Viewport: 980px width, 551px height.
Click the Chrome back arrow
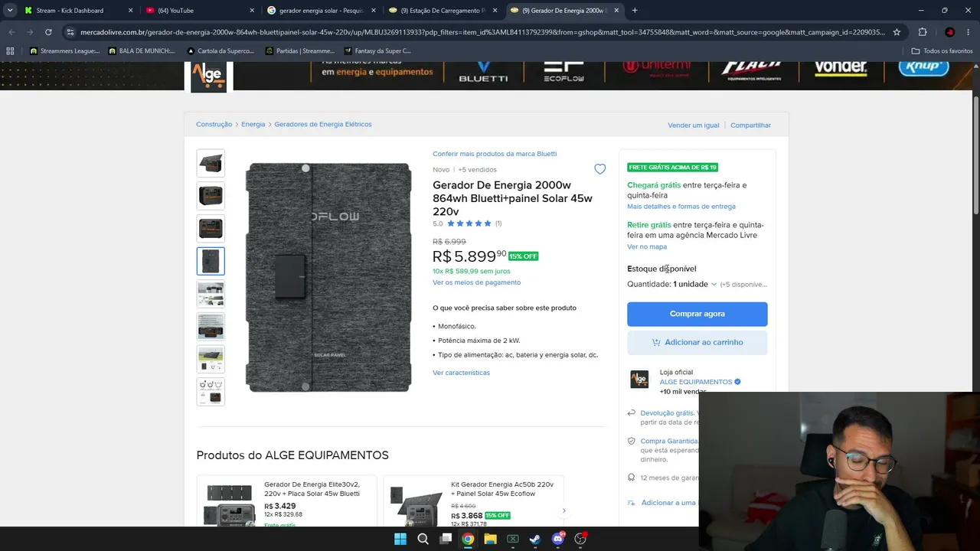[x=11, y=32]
